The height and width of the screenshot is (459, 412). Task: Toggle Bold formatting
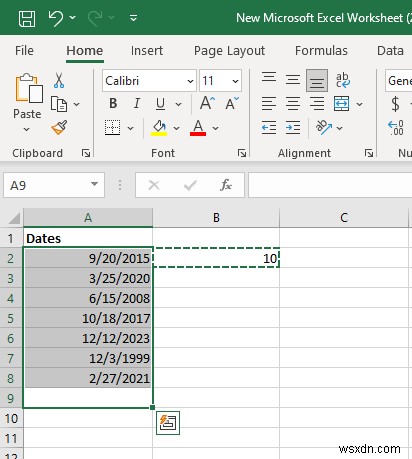[113, 104]
